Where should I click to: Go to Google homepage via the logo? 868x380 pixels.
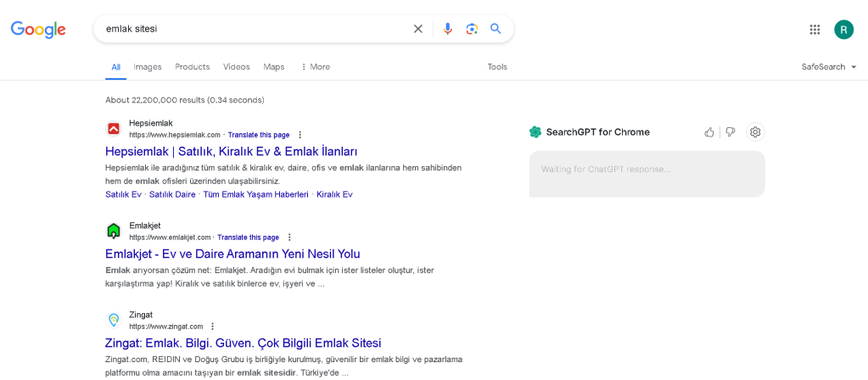(x=38, y=30)
